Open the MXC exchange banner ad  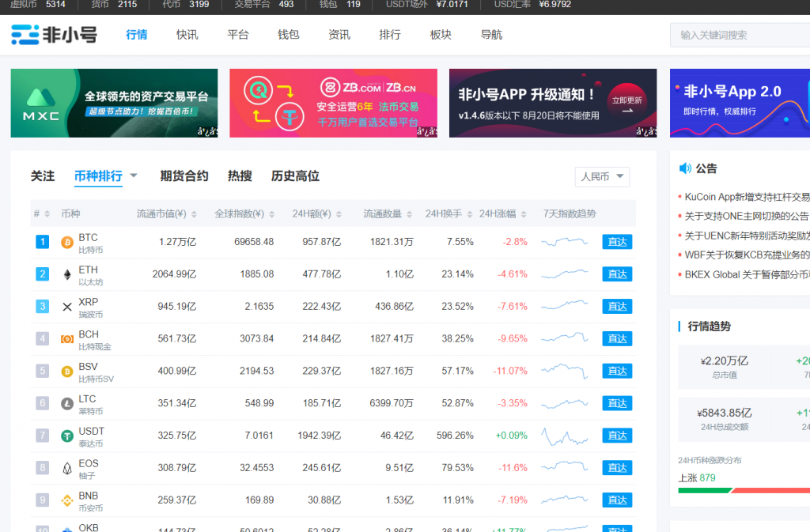pos(114,104)
